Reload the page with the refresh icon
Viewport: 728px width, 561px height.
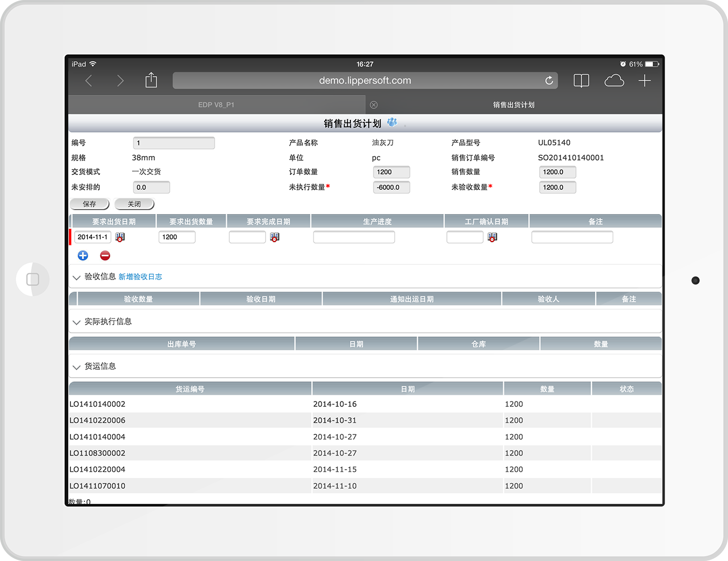click(549, 81)
